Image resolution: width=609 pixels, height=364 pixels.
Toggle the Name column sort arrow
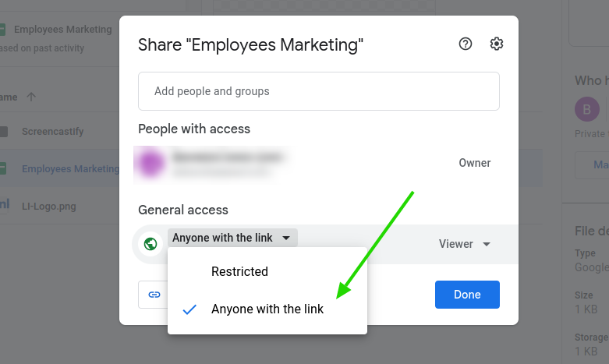31,97
